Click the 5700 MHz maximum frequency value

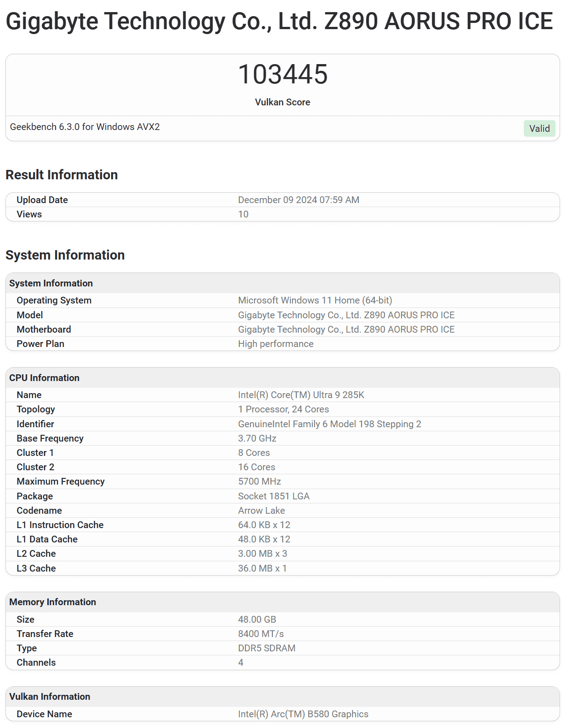[x=259, y=481]
